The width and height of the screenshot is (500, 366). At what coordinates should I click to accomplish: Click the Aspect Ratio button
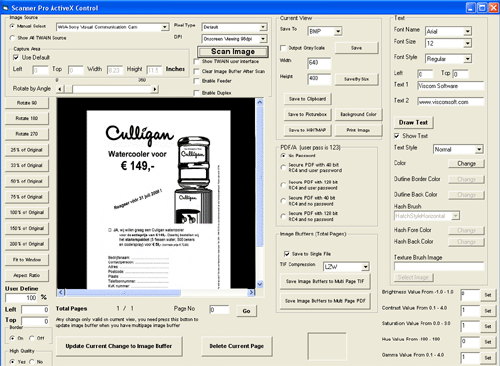click(x=27, y=275)
